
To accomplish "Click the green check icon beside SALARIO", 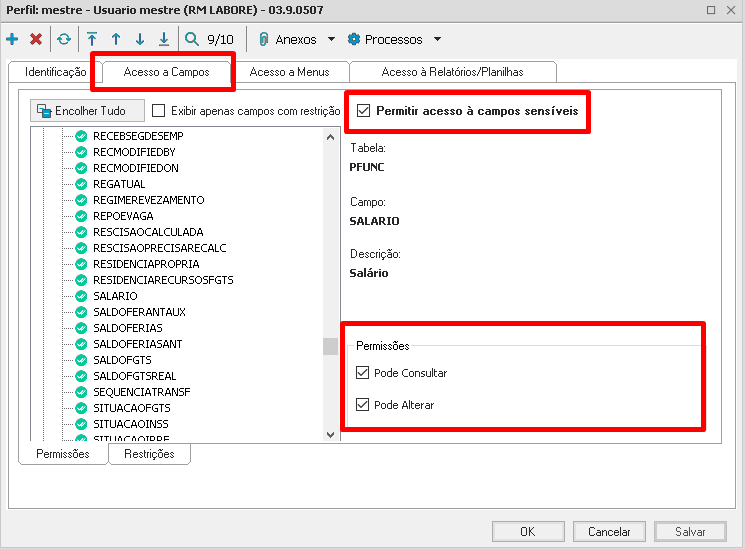I will pyautogui.click(x=81, y=296).
